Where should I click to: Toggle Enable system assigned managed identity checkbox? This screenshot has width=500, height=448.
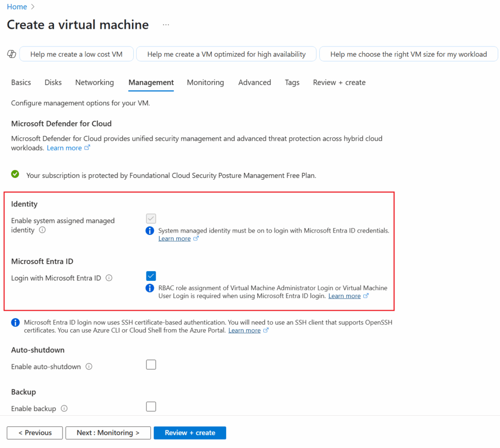[151, 218]
